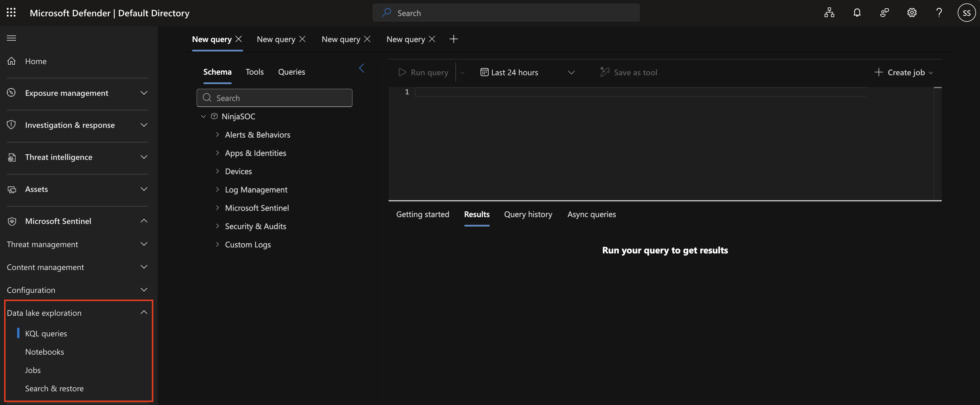Collapse the schema panel with left chevron

click(361, 68)
